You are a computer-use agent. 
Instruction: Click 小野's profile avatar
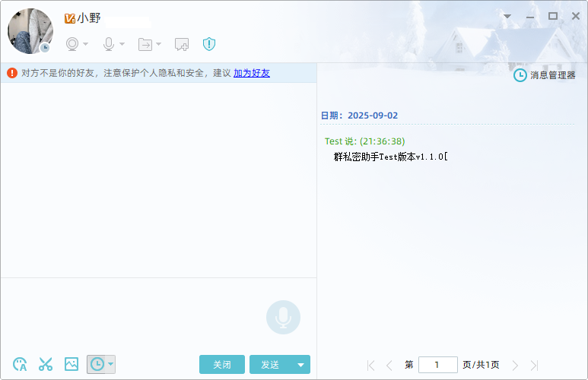point(30,31)
